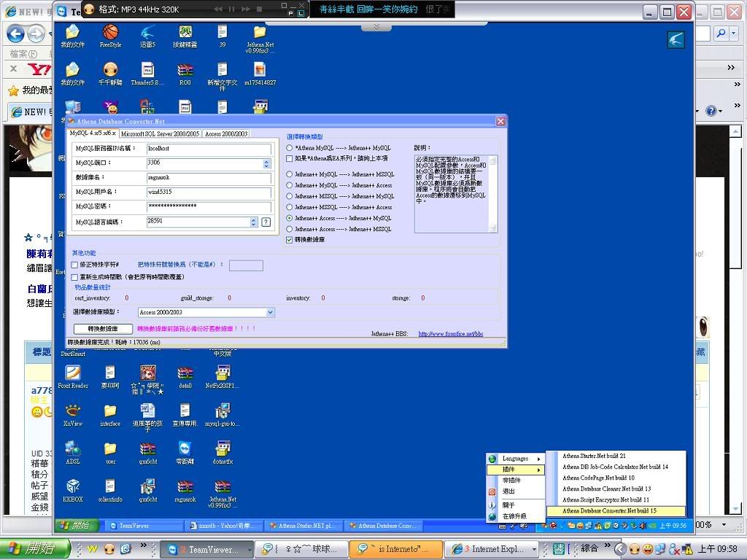Choose Athena DB Job-Code Calculator.Net build 14
This screenshot has height=560, width=747.
[x=616, y=467]
